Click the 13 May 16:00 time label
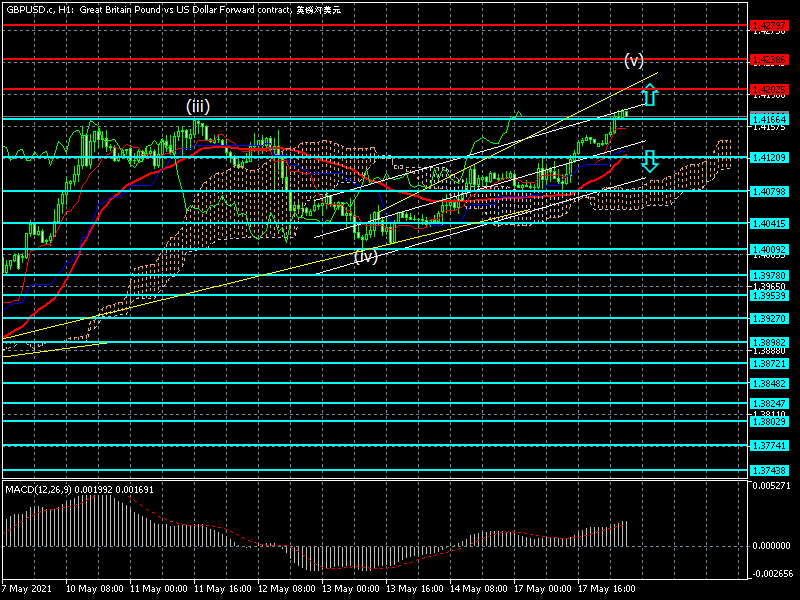Screen dimensions: 800x600 click(x=415, y=589)
